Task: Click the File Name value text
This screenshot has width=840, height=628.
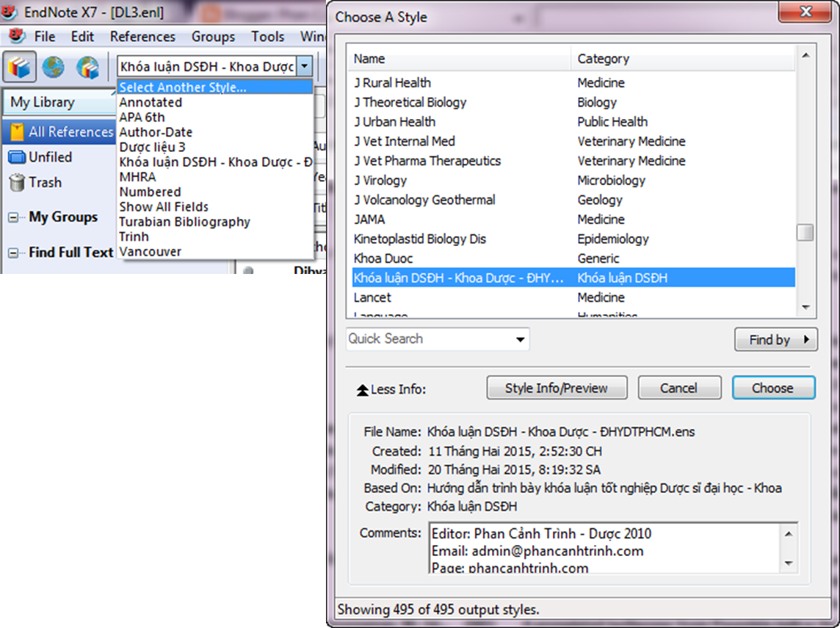Action: coord(561,432)
